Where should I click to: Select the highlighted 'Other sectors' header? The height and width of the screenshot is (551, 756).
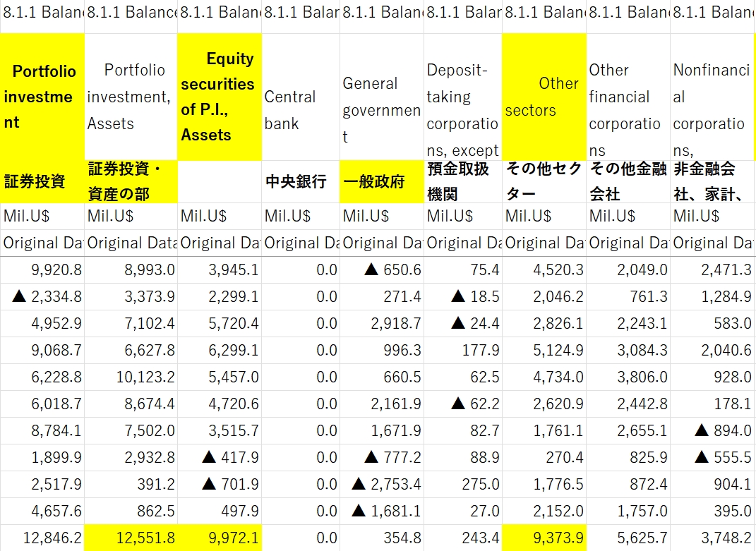pos(544,97)
